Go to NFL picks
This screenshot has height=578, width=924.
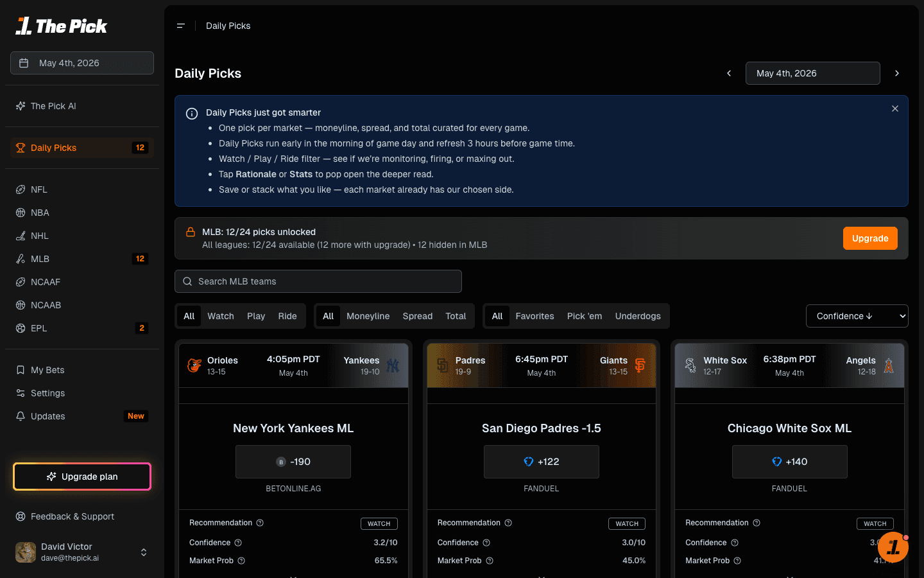tap(82, 189)
